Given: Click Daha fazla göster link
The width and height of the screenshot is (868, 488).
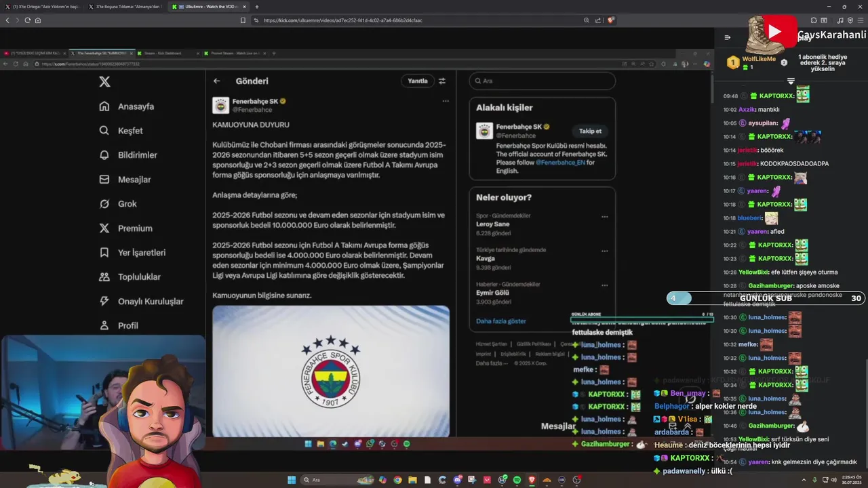Looking at the screenshot, I should click(x=501, y=321).
